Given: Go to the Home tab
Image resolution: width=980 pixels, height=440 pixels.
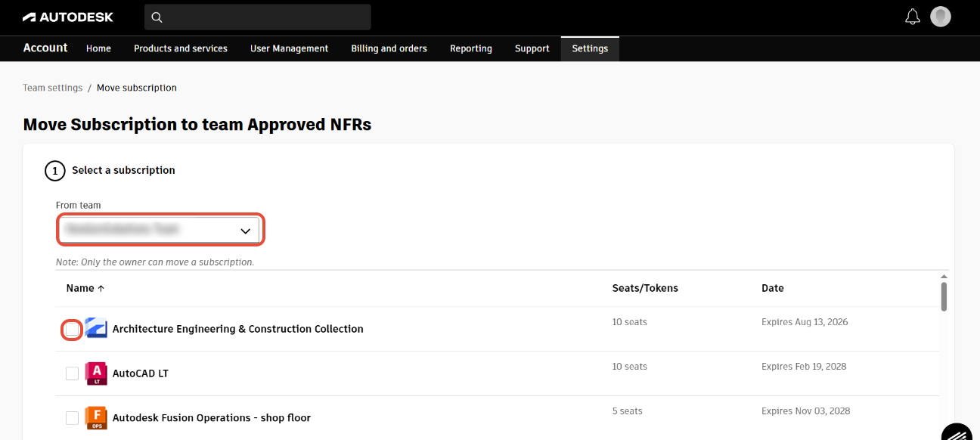Looking at the screenshot, I should click(x=98, y=48).
